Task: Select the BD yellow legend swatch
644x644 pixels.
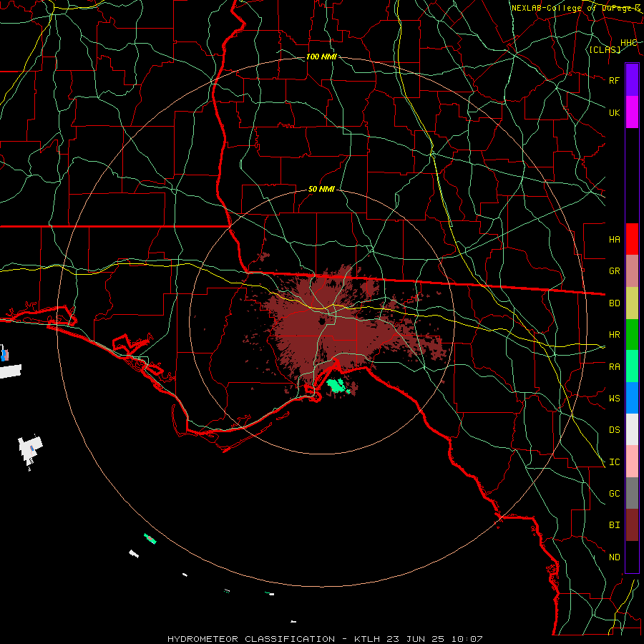Action: 632,303
